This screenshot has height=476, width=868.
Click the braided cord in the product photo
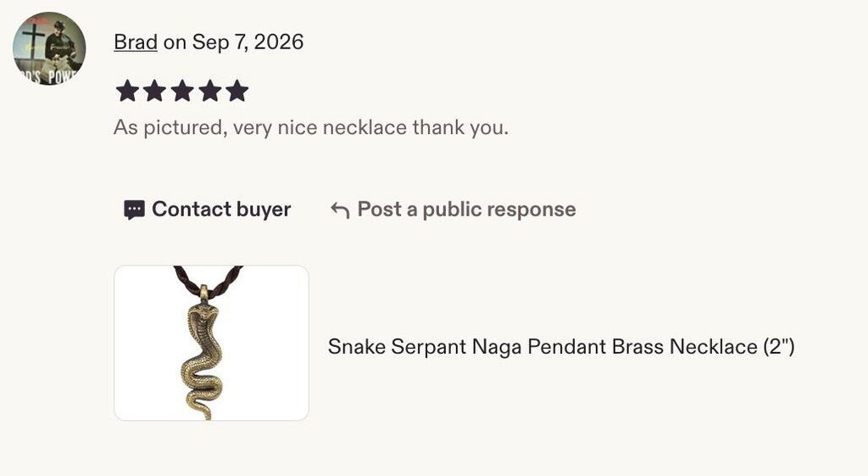click(209, 282)
